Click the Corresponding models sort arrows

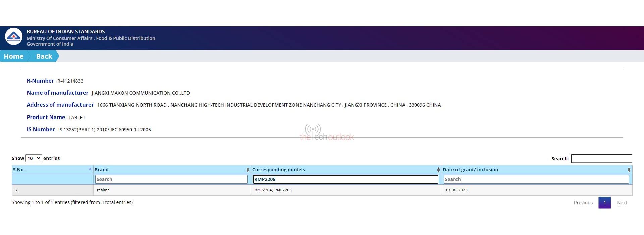click(438, 170)
